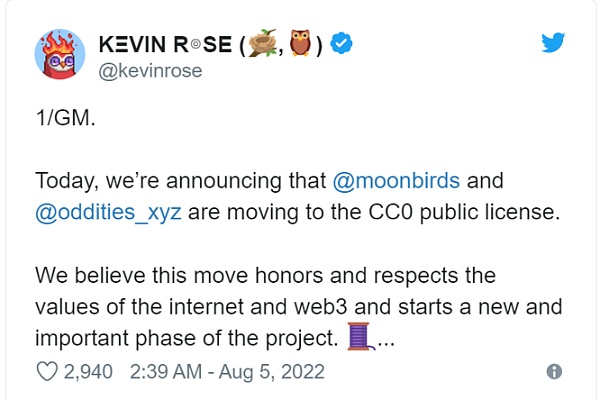Click the info circle icon
Screen dimensions: 600x401
click(554, 372)
